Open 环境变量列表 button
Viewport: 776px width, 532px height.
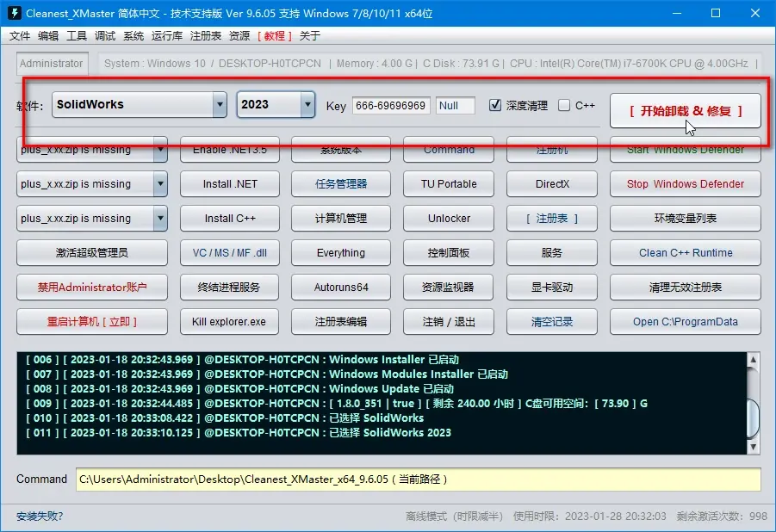pos(686,219)
